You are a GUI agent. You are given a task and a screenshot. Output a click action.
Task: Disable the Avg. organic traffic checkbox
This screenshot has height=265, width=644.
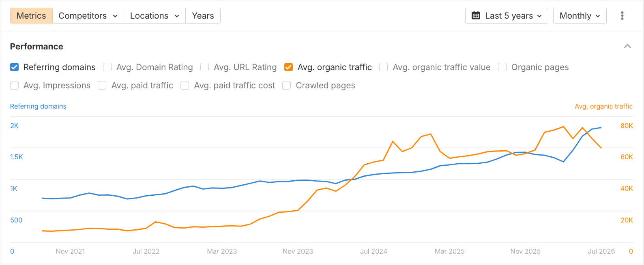click(289, 67)
